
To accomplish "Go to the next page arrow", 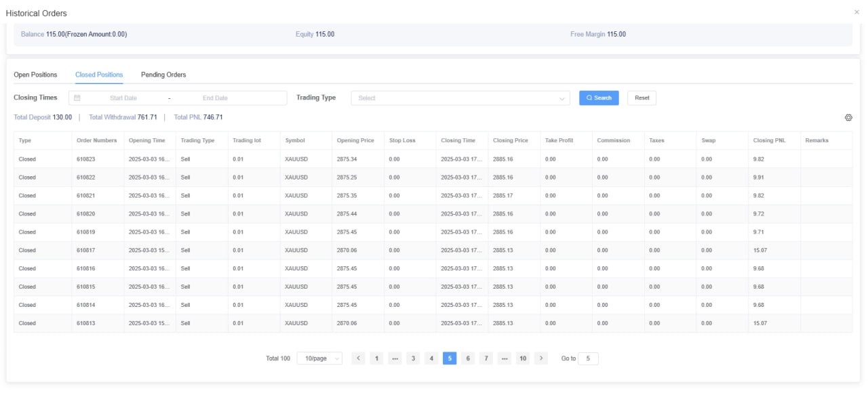I will point(540,358).
